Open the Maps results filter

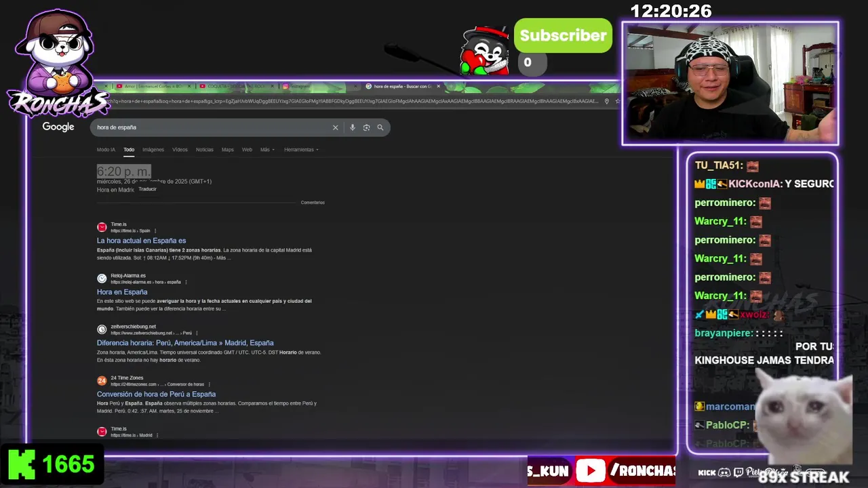point(228,150)
